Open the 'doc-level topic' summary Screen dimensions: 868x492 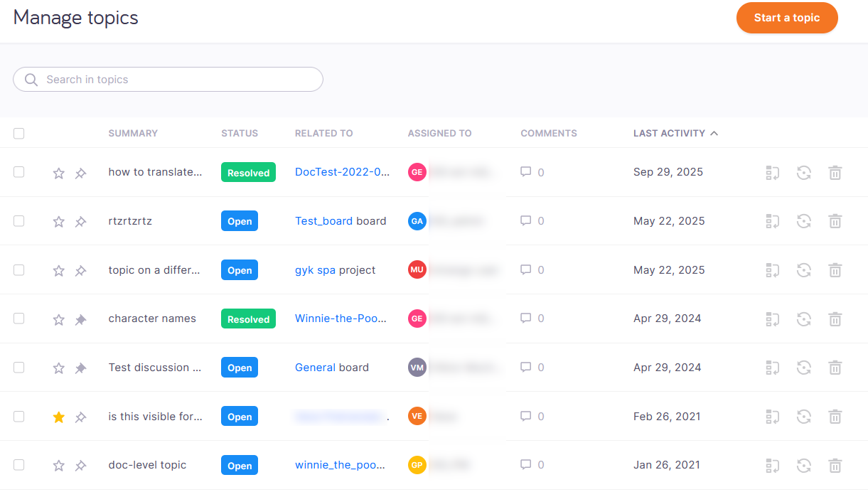(147, 465)
